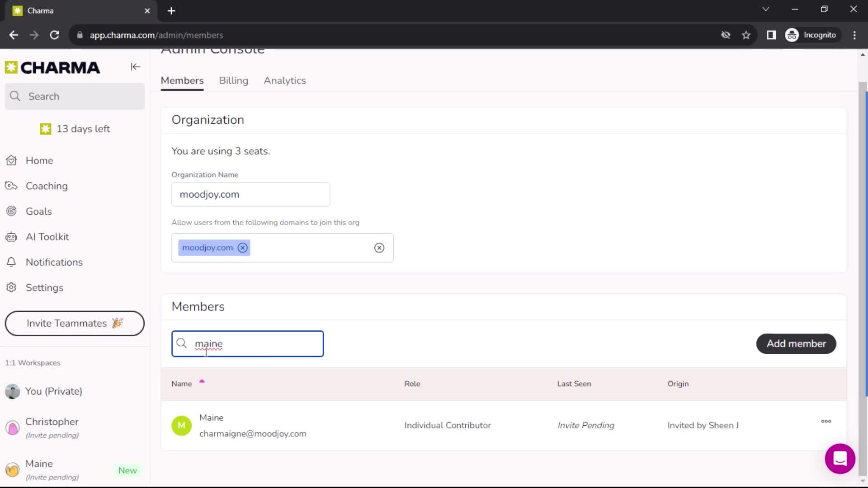Viewport: 868px width, 488px height.
Task: Click Christopher's avatar
Action: tap(12, 427)
